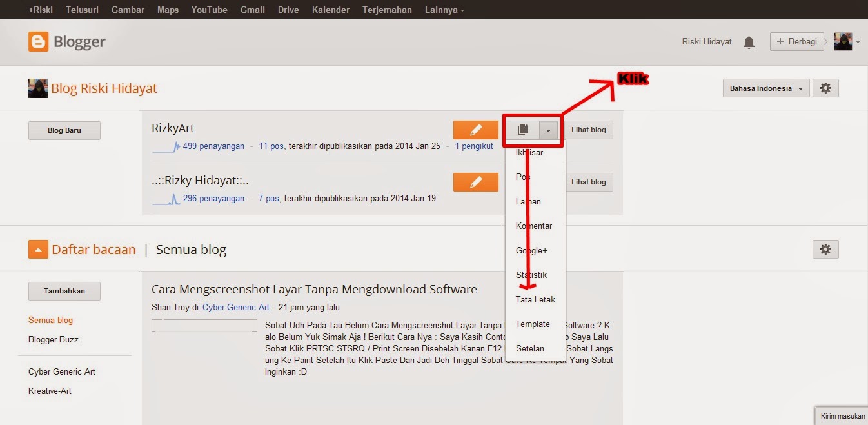Open notifications bell icon
This screenshot has width=868, height=425.
[749, 43]
